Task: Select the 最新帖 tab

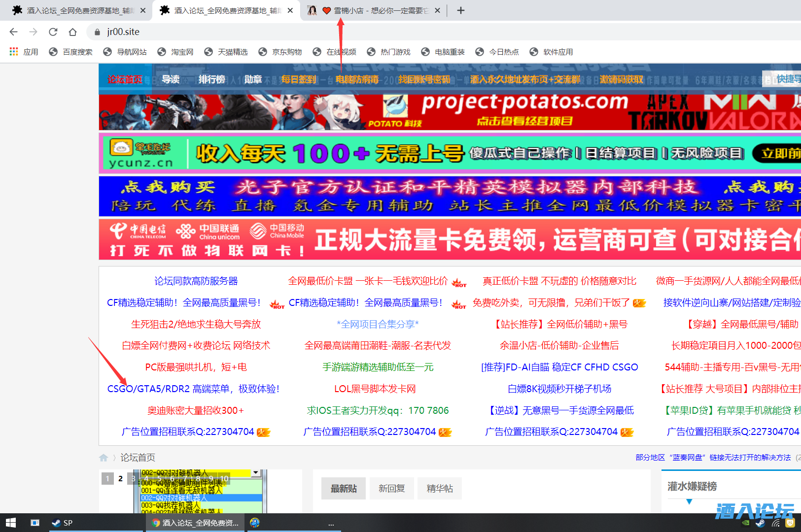Action: [344, 488]
